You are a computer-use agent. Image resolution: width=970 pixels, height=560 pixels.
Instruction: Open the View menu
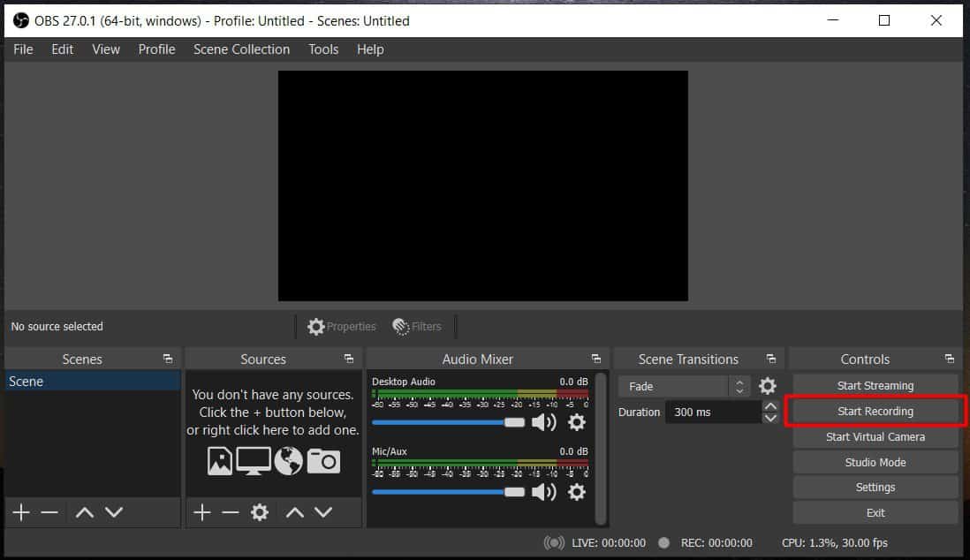(106, 49)
